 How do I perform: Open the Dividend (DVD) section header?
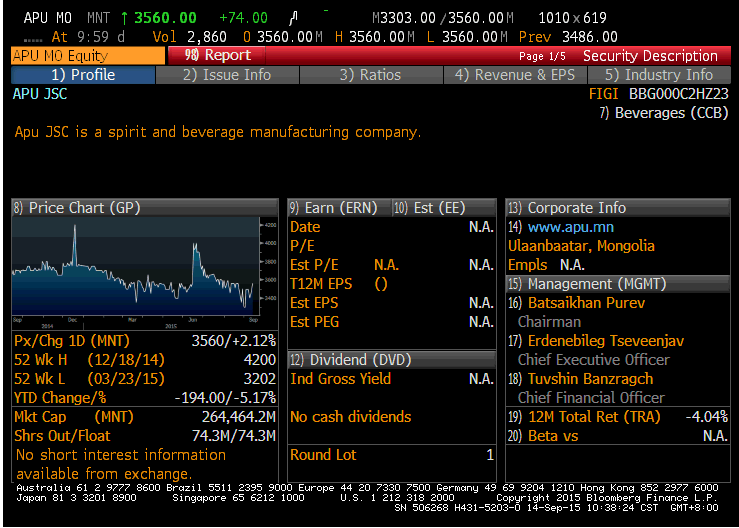click(x=349, y=360)
